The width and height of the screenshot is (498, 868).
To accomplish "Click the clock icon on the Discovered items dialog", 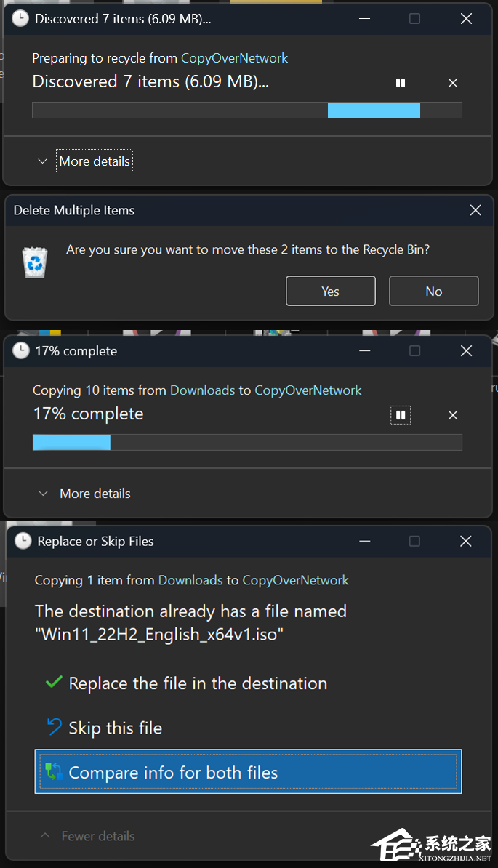I will point(19,18).
